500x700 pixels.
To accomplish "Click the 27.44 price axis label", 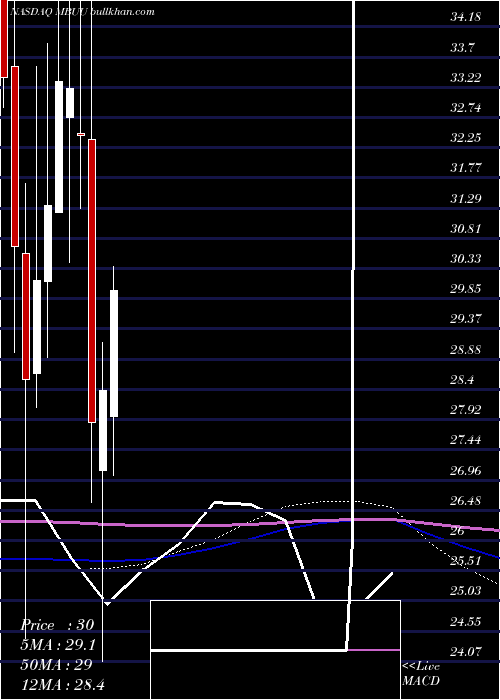I will click(466, 440).
